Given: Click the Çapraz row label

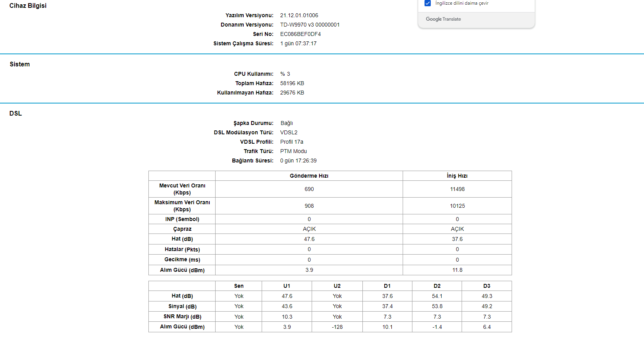Looking at the screenshot, I should click(x=182, y=229).
